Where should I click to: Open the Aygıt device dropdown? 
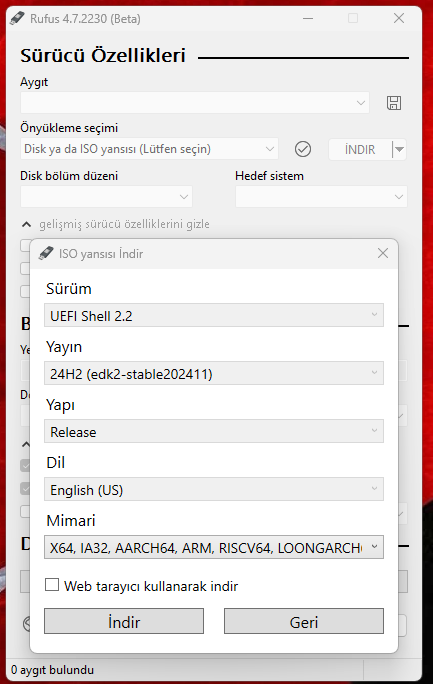pyautogui.click(x=194, y=103)
